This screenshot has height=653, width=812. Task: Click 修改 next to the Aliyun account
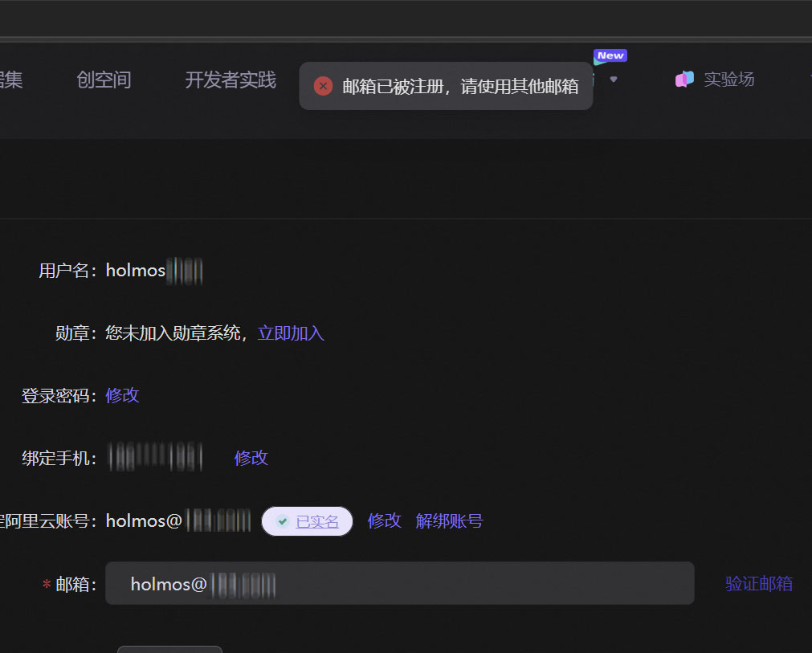(384, 520)
